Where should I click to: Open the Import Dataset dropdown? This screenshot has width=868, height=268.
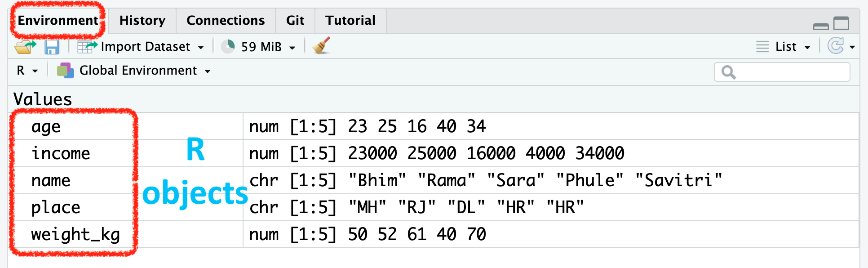pos(141,47)
